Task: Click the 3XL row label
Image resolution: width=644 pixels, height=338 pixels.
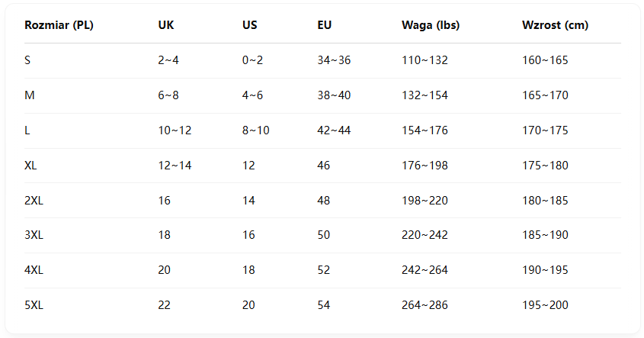Action: tap(34, 235)
